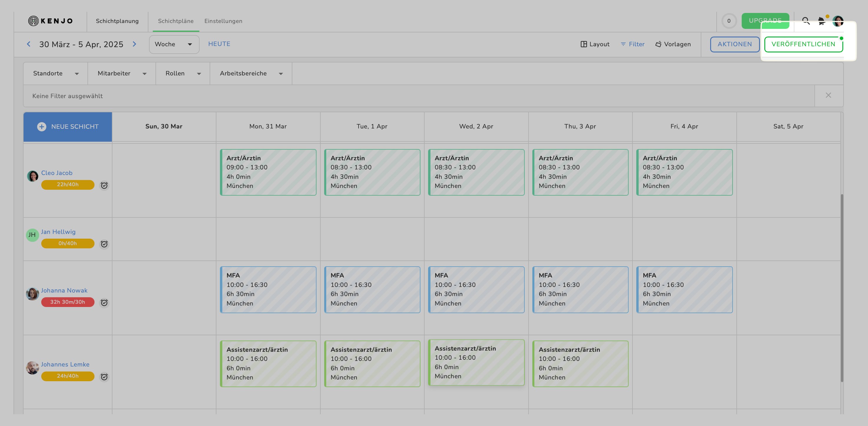Viewport: 868px width, 426px height.
Task: Go to previous week arrow
Action: pyautogui.click(x=29, y=44)
